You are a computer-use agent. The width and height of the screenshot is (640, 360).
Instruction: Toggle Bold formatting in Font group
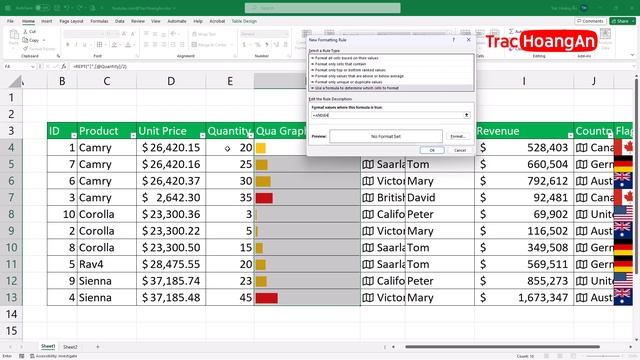(67, 44)
